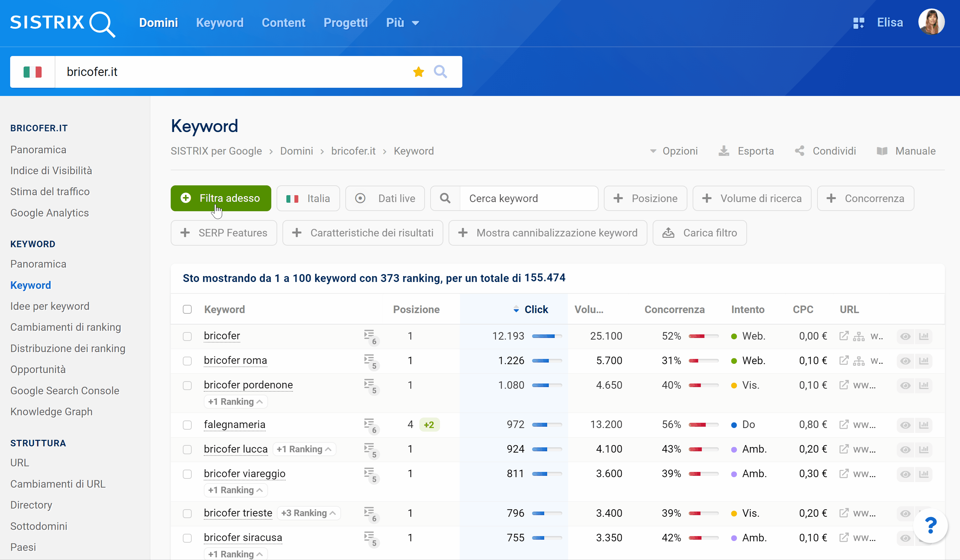Toggle eye visibility icon in bricofer row
The width and height of the screenshot is (960, 560).
[x=905, y=336]
